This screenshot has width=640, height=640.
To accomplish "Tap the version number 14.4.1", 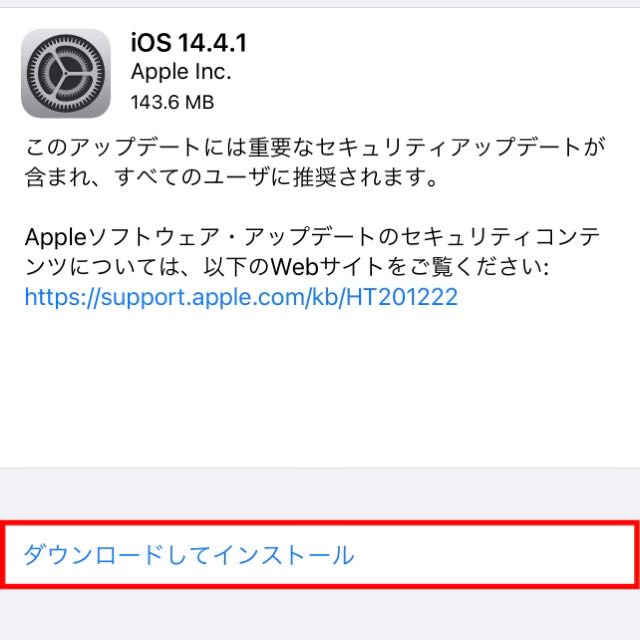I will pos(213,42).
